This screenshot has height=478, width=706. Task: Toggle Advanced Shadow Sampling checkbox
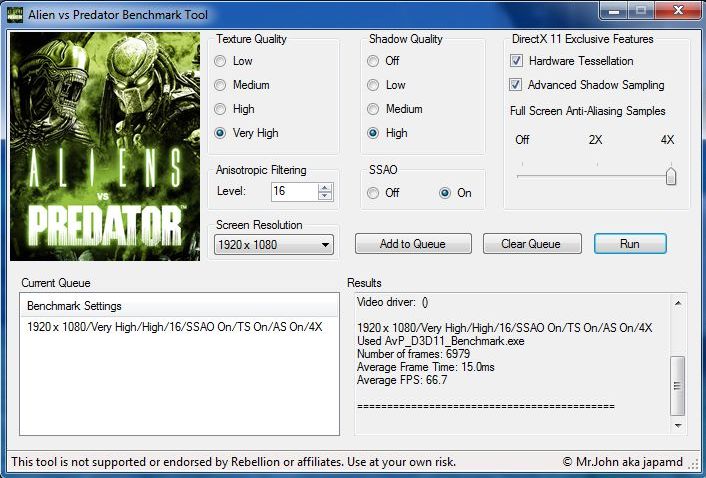pyautogui.click(x=516, y=85)
